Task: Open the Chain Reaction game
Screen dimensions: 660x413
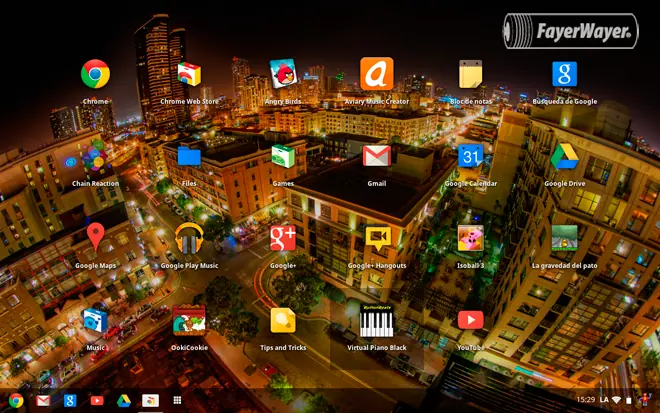Action: (x=96, y=156)
